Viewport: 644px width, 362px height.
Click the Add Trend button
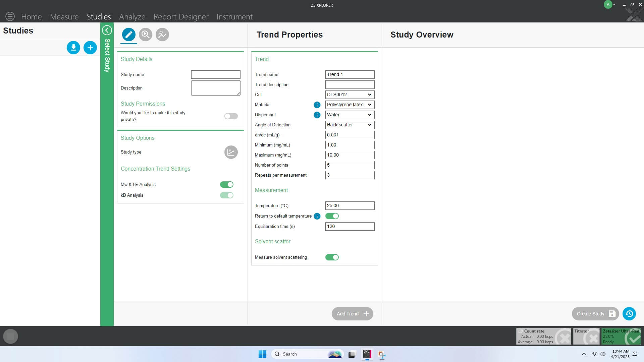pos(353,314)
